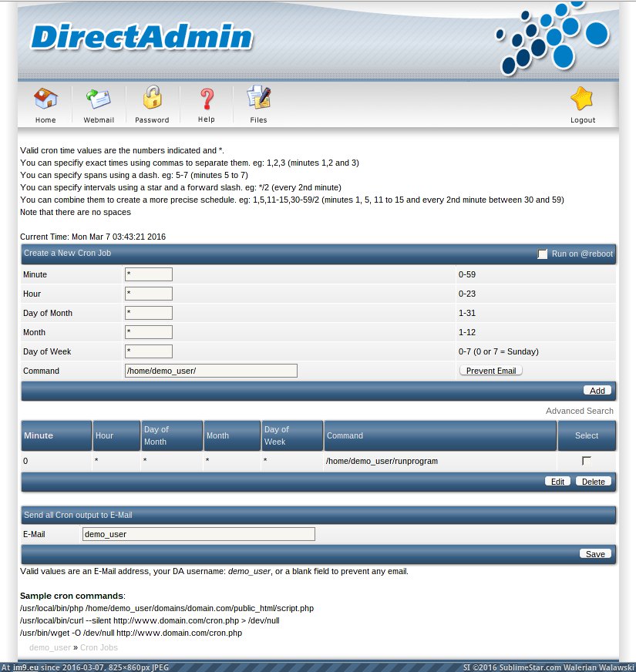Click the Select column header
Viewport: 636px width, 672px height.
click(x=587, y=435)
